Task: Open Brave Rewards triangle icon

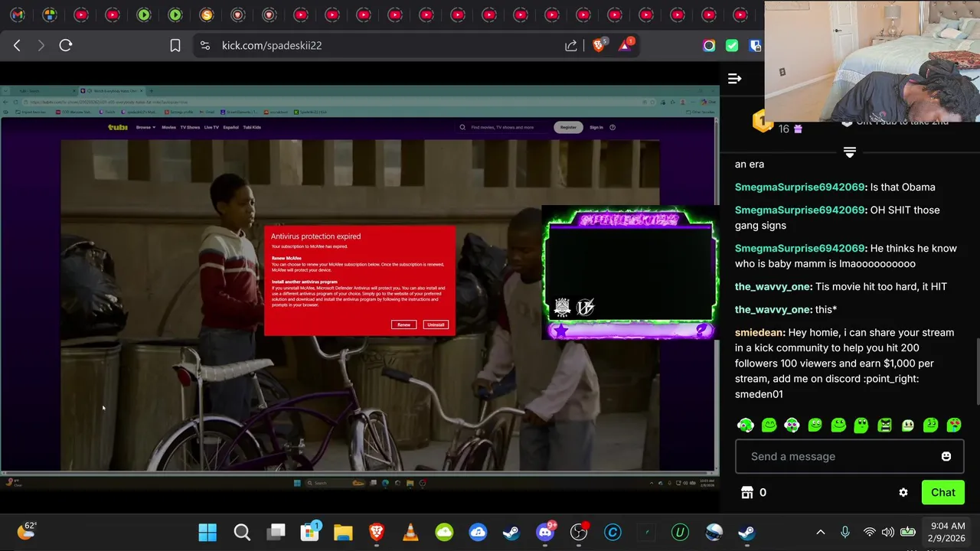Action: [625, 45]
